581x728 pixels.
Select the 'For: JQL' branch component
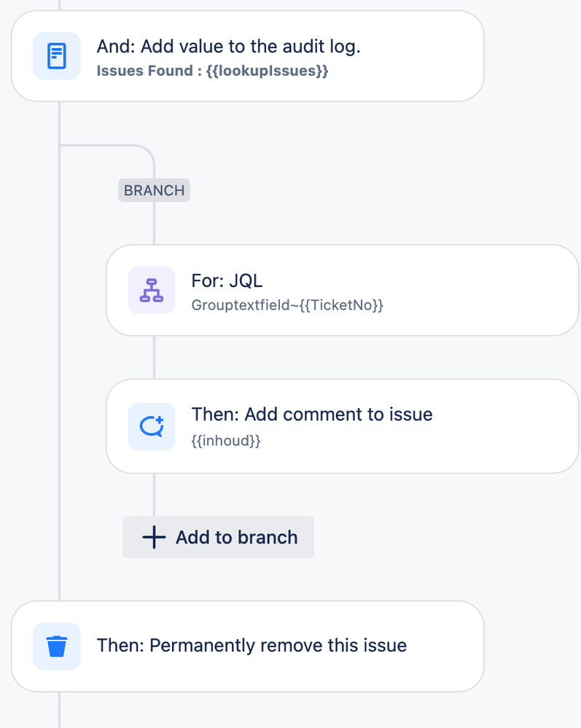(x=343, y=290)
